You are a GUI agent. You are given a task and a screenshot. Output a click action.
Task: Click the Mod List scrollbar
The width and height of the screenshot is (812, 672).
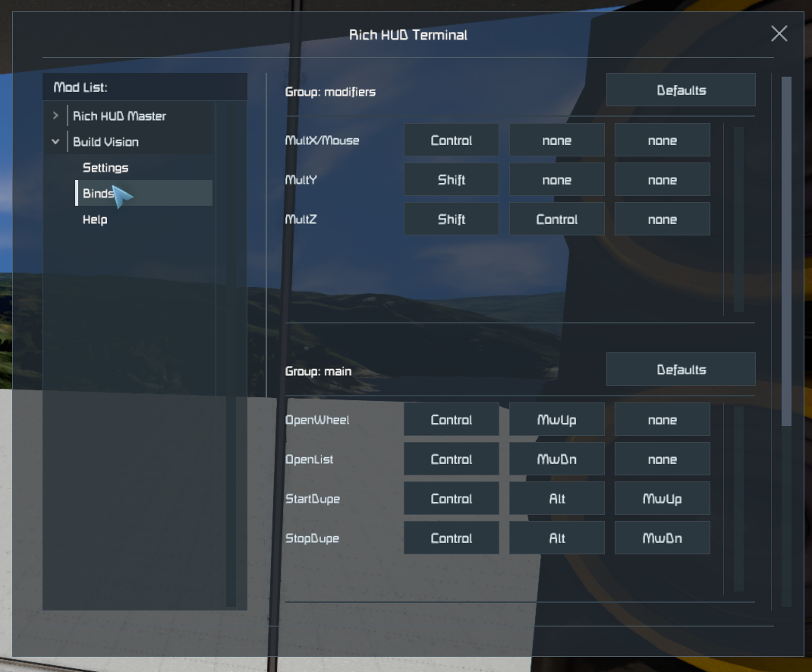tap(231, 354)
